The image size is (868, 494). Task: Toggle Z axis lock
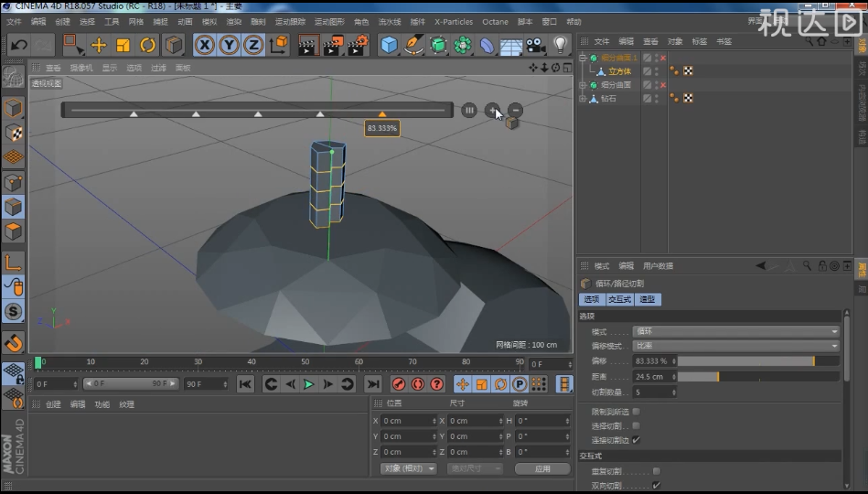(253, 45)
